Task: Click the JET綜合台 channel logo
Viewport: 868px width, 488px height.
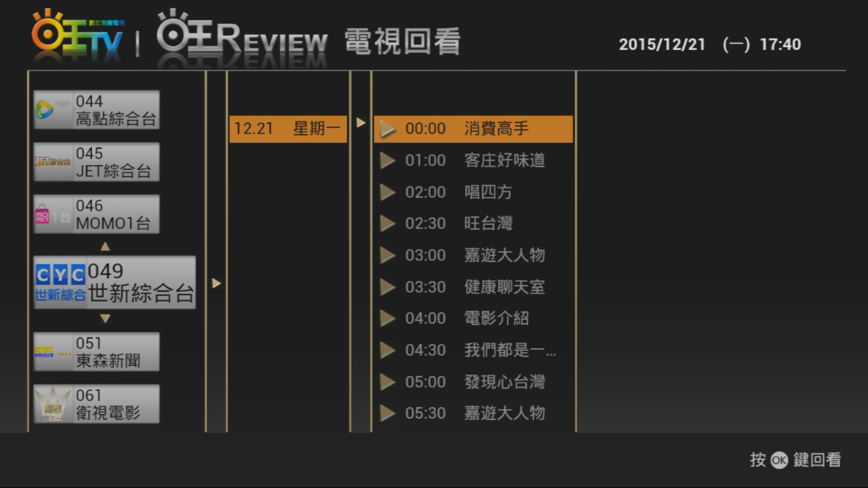Action: pyautogui.click(x=53, y=162)
